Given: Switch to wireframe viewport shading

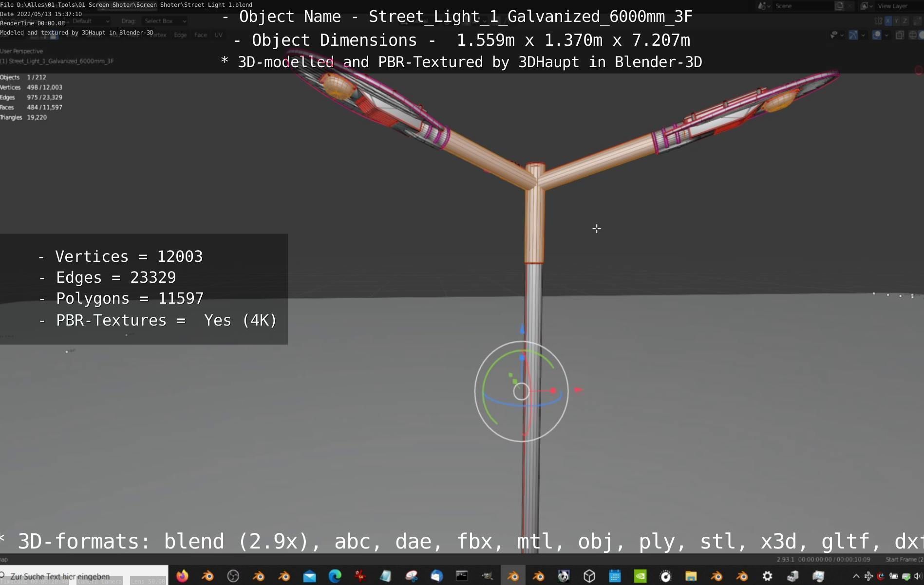Looking at the screenshot, I should tap(913, 35).
